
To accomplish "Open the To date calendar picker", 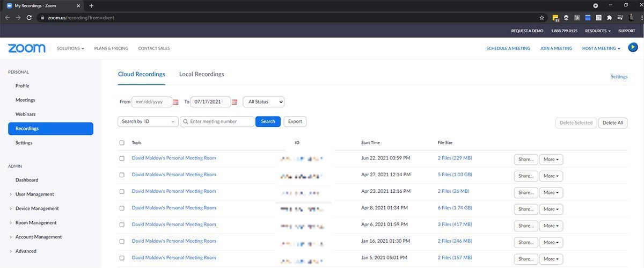I will 235,102.
